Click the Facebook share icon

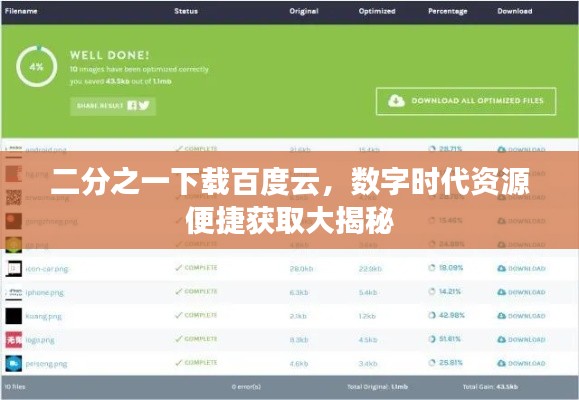pos(132,106)
